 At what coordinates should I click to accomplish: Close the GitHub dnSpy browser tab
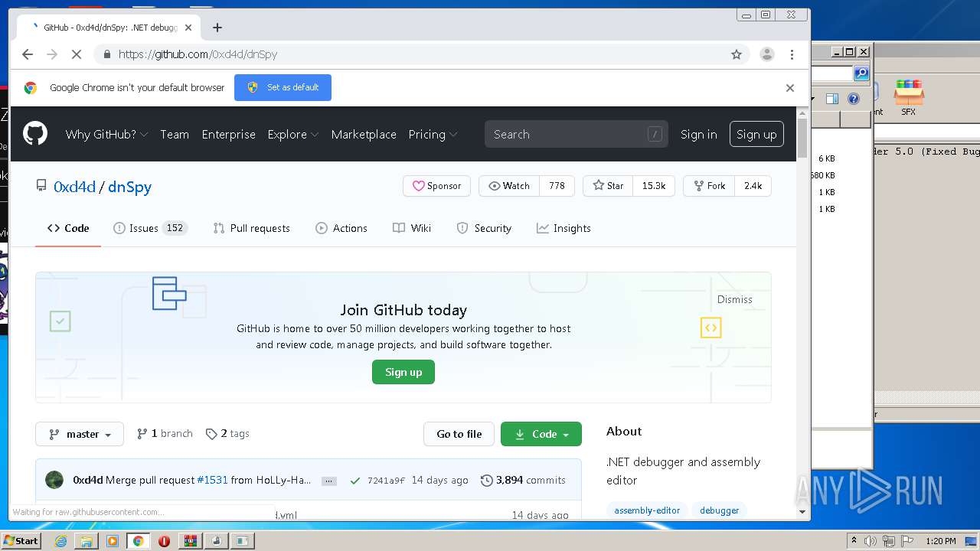[188, 28]
